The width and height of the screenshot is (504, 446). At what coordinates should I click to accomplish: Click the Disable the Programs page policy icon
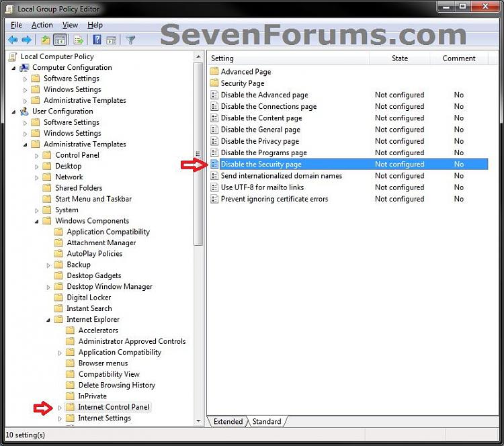click(214, 152)
